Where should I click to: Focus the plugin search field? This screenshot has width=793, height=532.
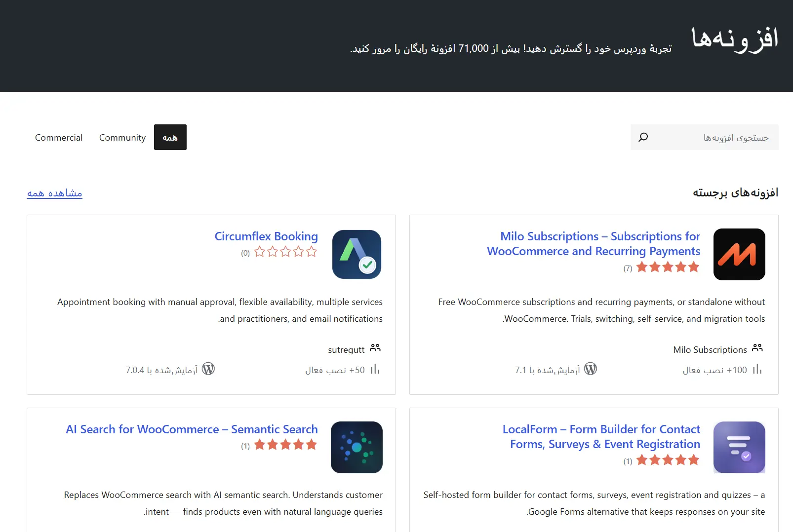pyautogui.click(x=705, y=137)
